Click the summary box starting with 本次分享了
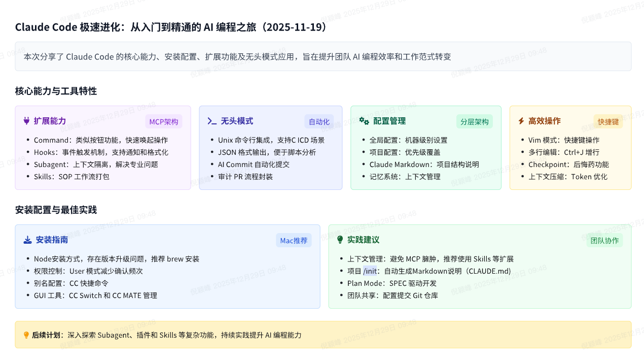644x361 pixels. coord(323,56)
